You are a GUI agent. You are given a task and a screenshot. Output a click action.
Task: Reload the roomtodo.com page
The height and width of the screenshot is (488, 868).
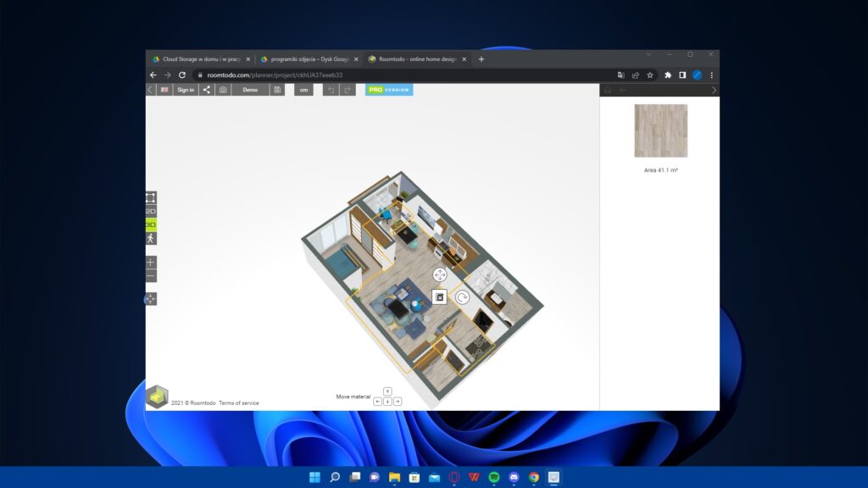[182, 75]
